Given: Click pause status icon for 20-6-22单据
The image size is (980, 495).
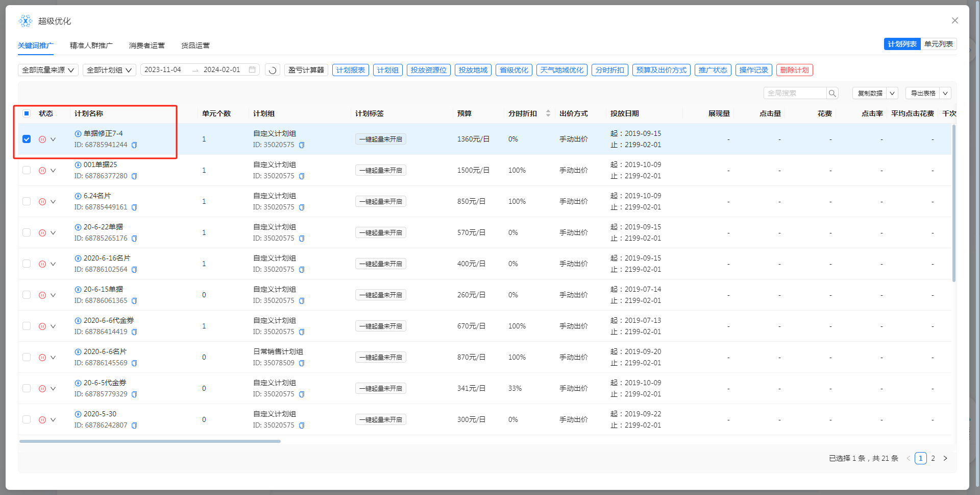Looking at the screenshot, I should 42,233.
